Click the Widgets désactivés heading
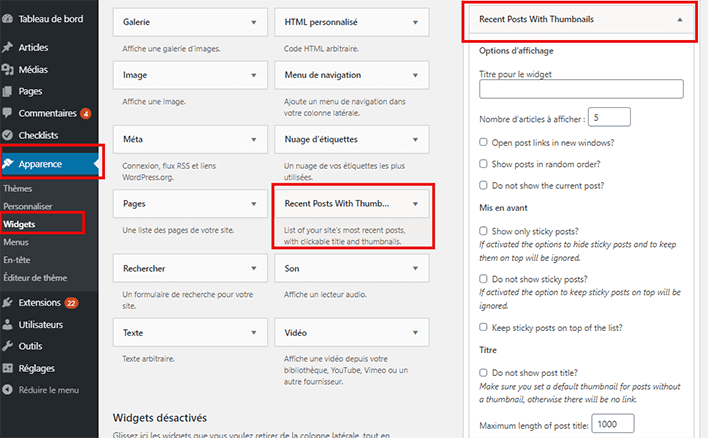 [x=160, y=418]
